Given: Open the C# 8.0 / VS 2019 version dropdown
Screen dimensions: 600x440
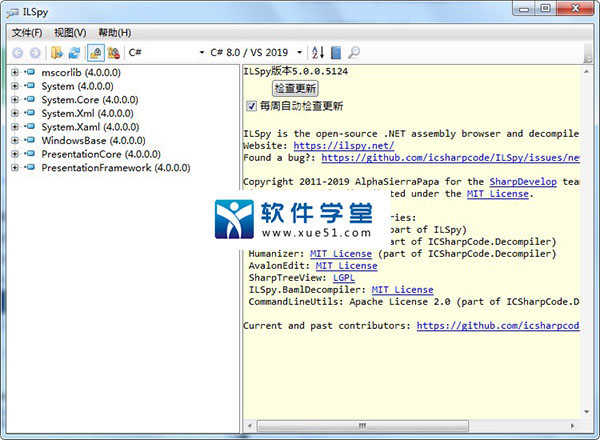Looking at the screenshot, I should [256, 52].
